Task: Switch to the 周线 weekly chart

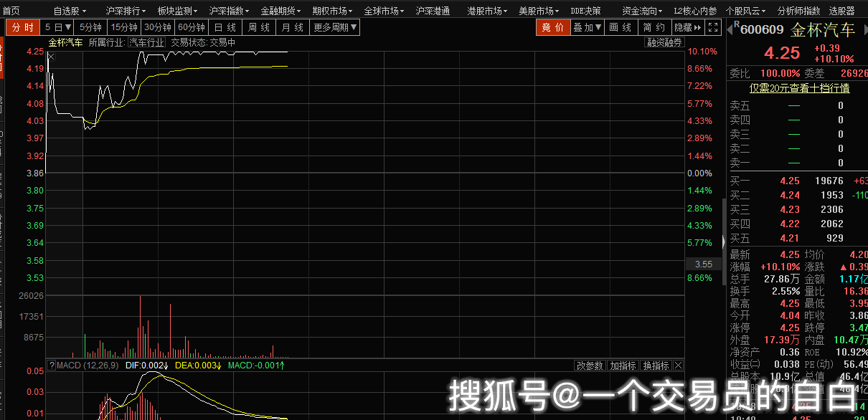Action: click(x=259, y=27)
